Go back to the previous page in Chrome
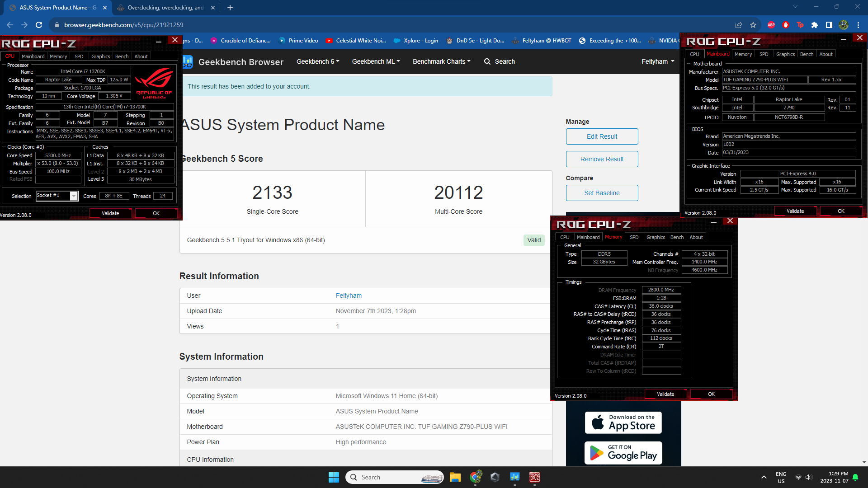 tap(10, 25)
